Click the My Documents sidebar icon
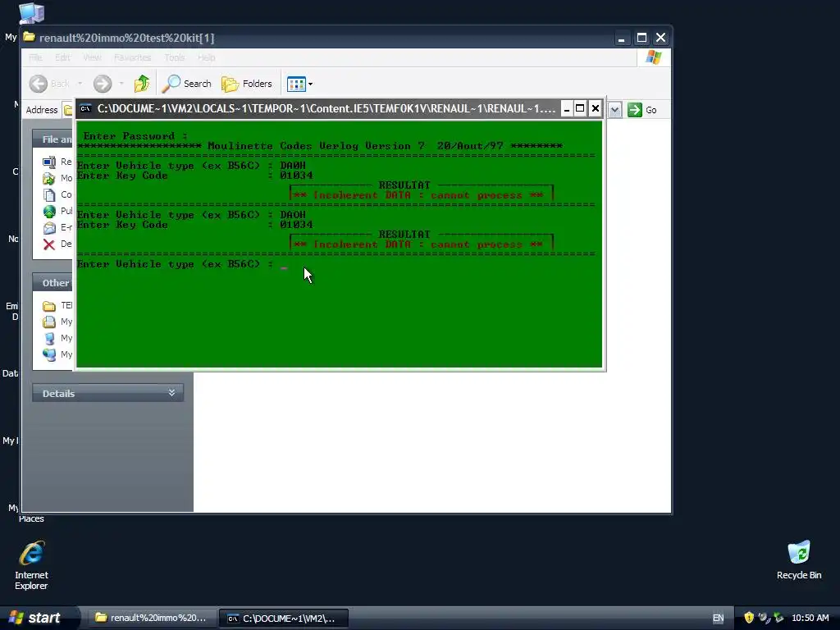 49,322
